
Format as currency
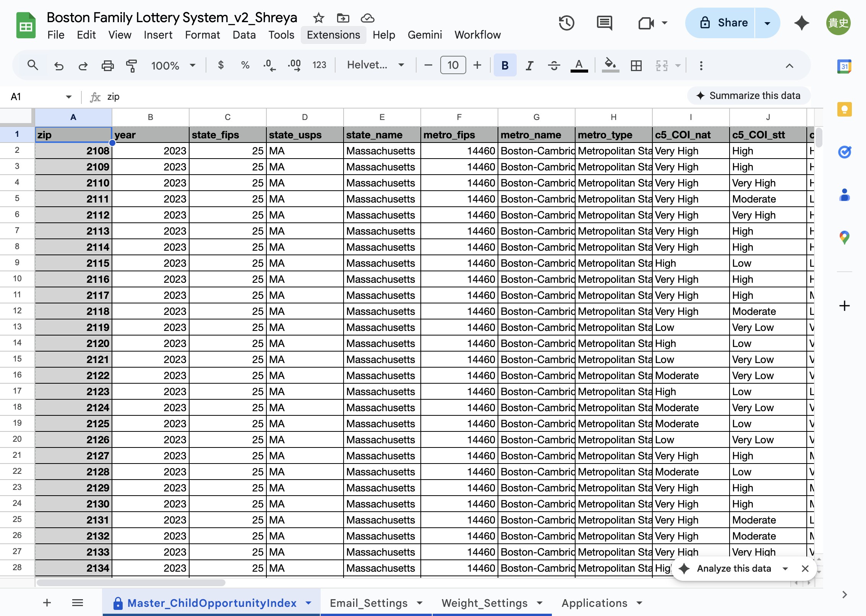coord(221,65)
